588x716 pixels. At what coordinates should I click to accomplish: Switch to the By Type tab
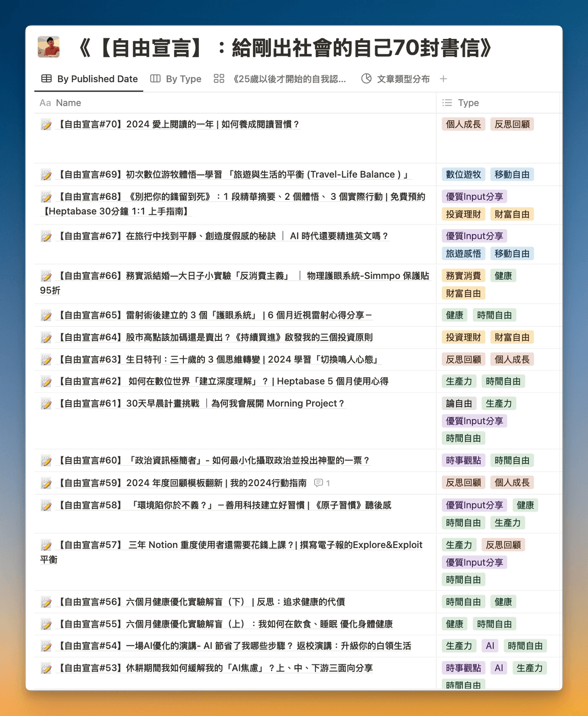(x=176, y=79)
